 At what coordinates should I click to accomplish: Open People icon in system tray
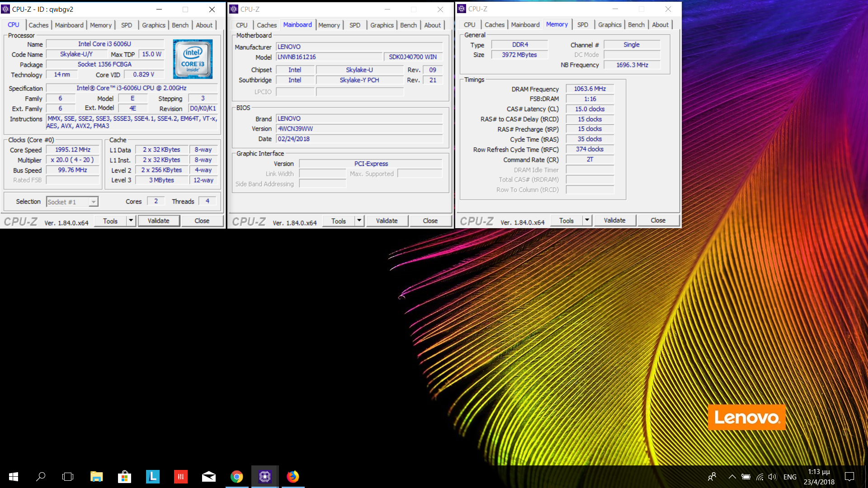(x=712, y=477)
